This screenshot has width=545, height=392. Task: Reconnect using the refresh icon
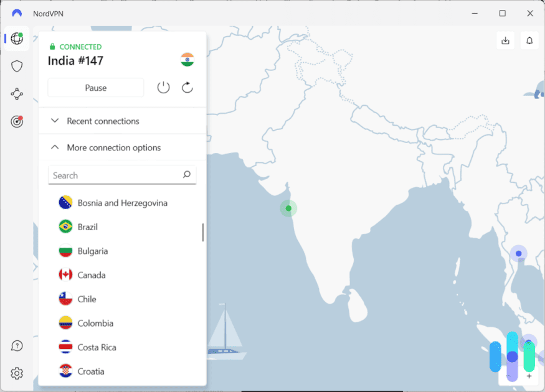[187, 87]
